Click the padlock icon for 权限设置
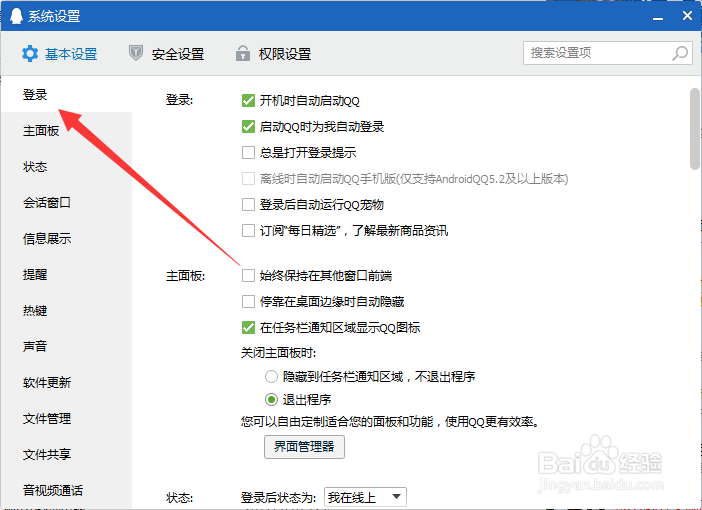 [x=243, y=53]
